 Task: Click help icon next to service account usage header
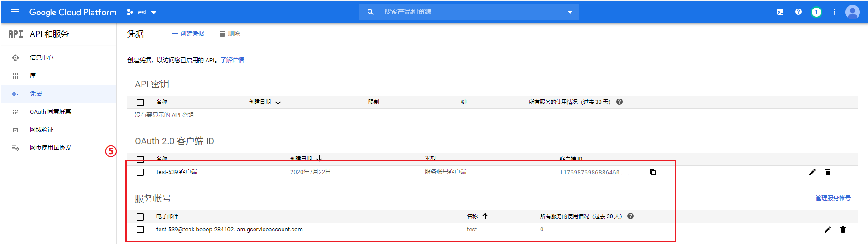(x=631, y=216)
